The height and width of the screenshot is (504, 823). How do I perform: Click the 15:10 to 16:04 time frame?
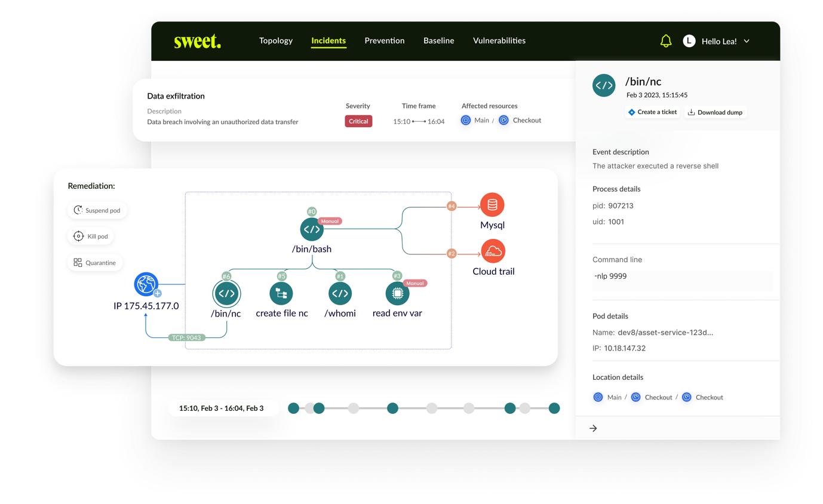(x=419, y=121)
